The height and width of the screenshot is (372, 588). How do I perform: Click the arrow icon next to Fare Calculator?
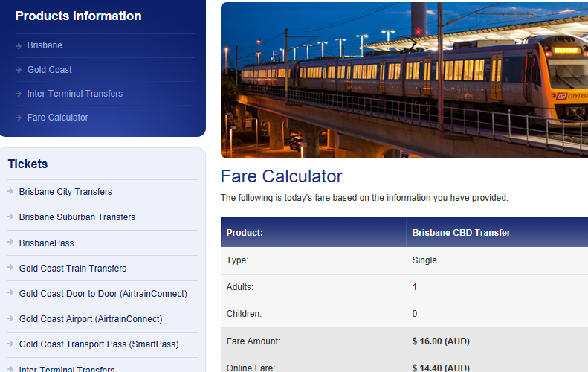point(19,118)
